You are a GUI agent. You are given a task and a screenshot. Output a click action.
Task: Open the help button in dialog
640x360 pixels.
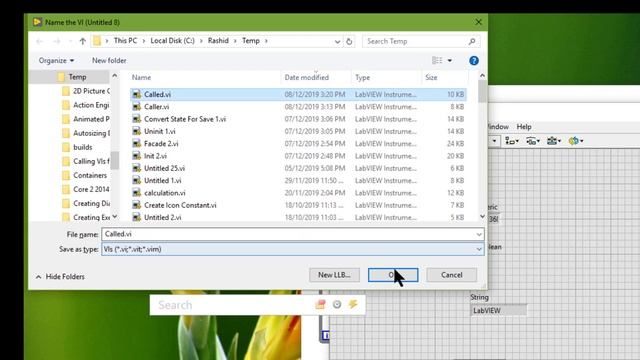[473, 61]
